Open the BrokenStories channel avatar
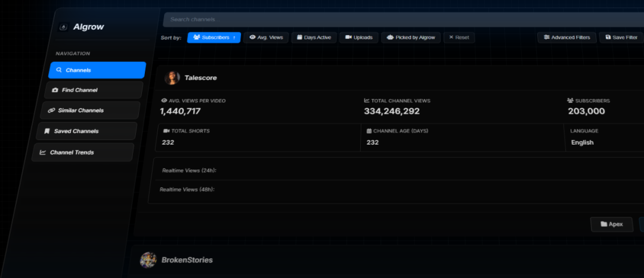Screen dimensions: 644x278 point(148,260)
